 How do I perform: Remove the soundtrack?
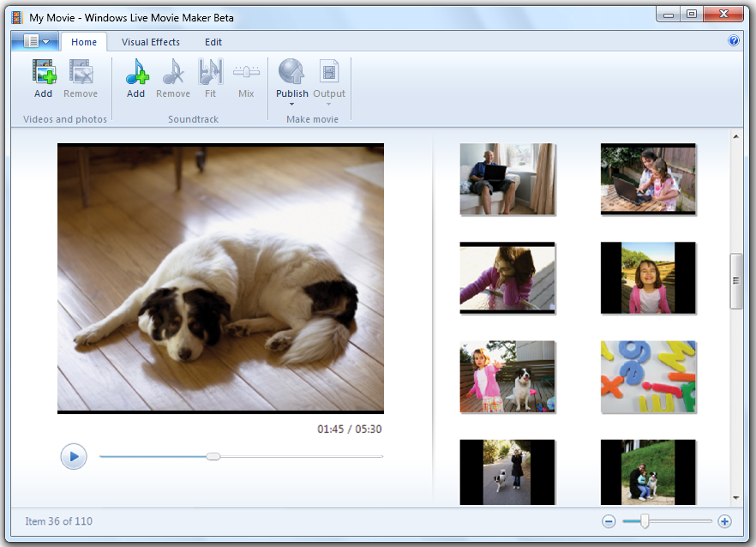click(173, 72)
